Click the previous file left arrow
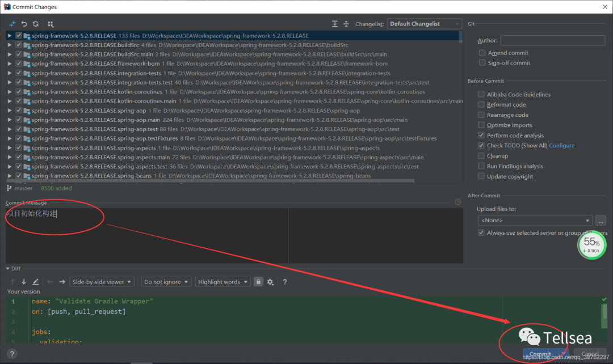The height and width of the screenshot is (364, 613). pos(50,282)
